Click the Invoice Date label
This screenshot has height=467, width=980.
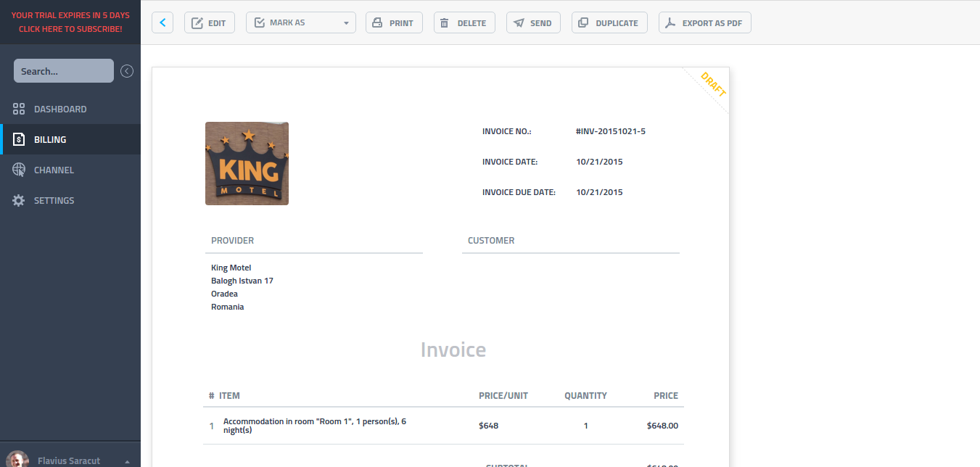510,162
